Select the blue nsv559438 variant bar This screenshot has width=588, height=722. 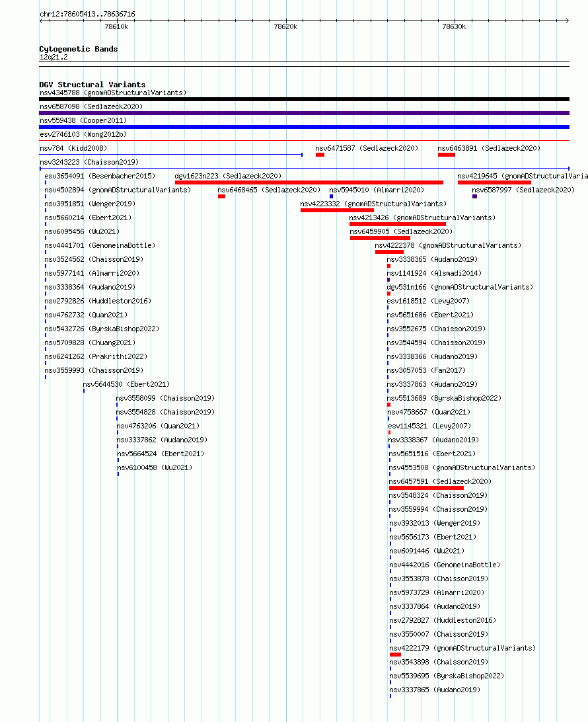(304, 127)
